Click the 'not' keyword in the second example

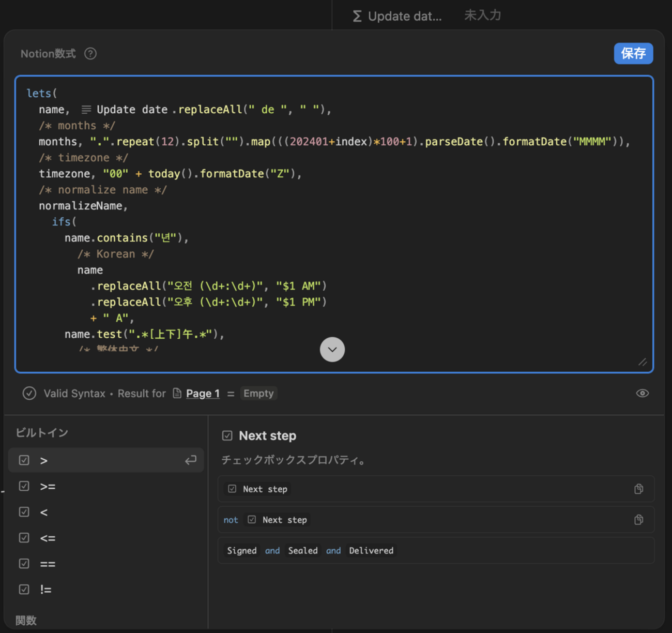(x=231, y=520)
